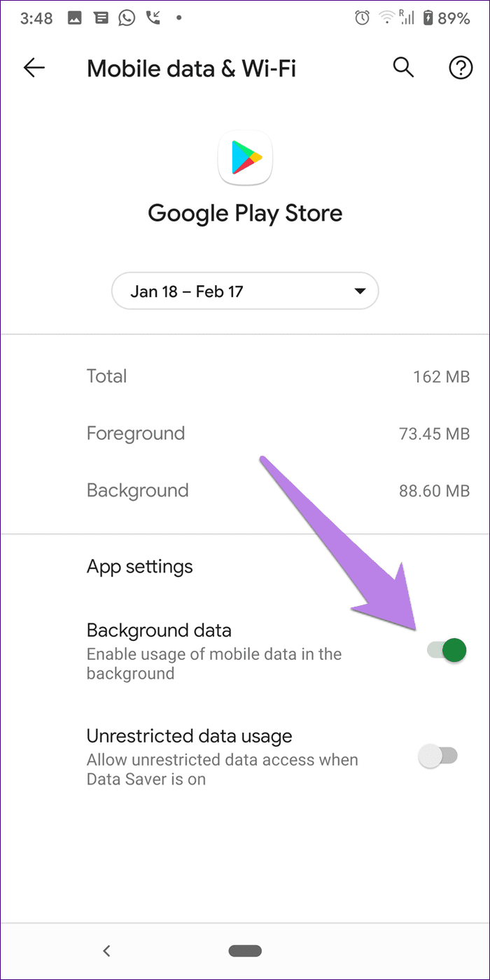Screen dimensions: 490x980
Task: Tap the Background 88.60 MB row
Action: coord(278,490)
